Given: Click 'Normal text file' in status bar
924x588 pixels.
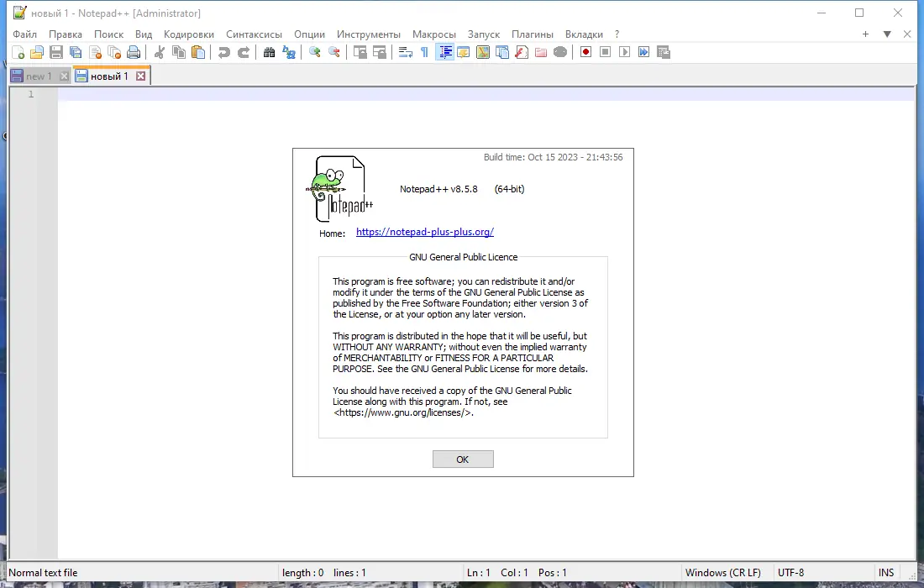Looking at the screenshot, I should tap(43, 573).
